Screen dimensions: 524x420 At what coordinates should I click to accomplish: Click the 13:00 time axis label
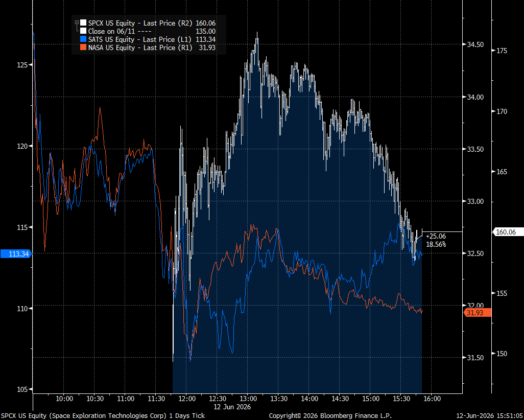click(x=248, y=399)
